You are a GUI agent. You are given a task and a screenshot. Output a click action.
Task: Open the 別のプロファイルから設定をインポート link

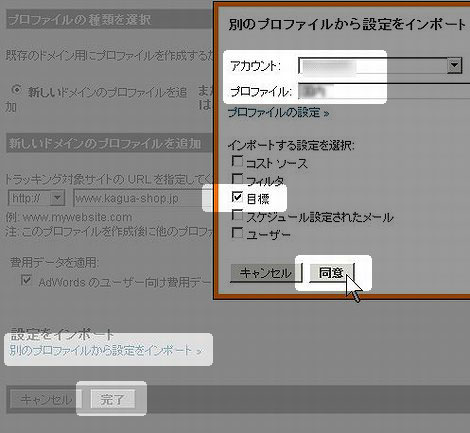(105, 351)
